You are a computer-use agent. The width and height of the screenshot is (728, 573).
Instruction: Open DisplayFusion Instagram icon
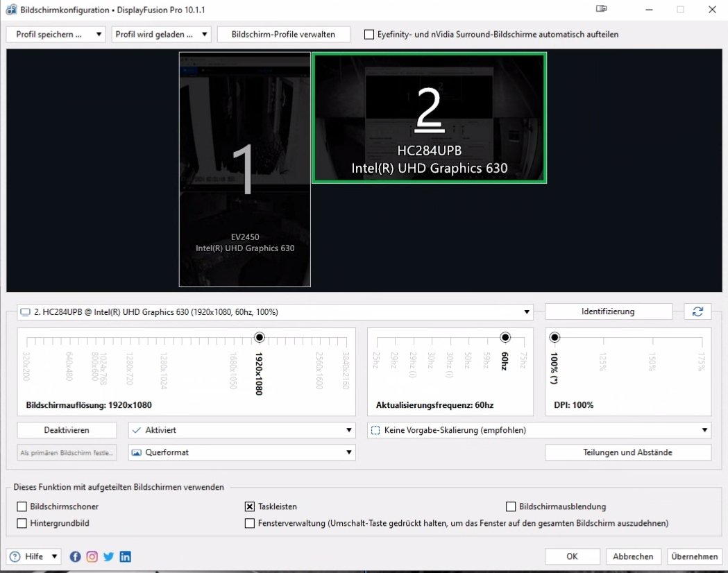coord(92,556)
